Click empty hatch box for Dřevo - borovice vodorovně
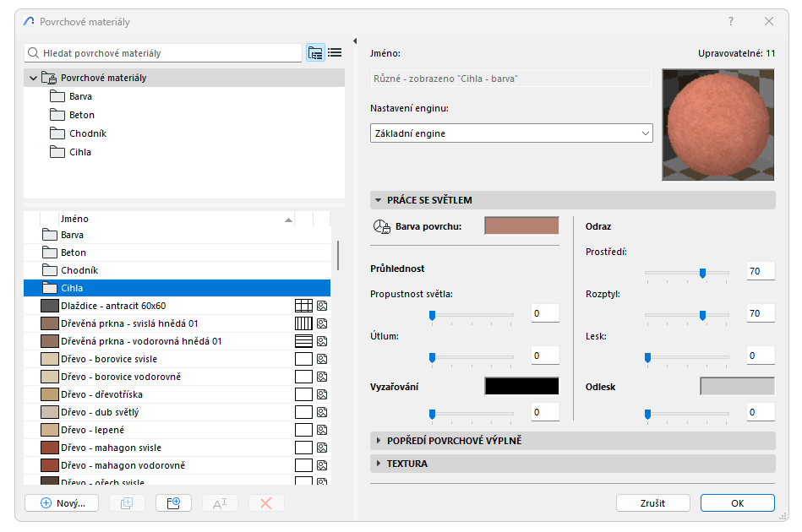 304,377
